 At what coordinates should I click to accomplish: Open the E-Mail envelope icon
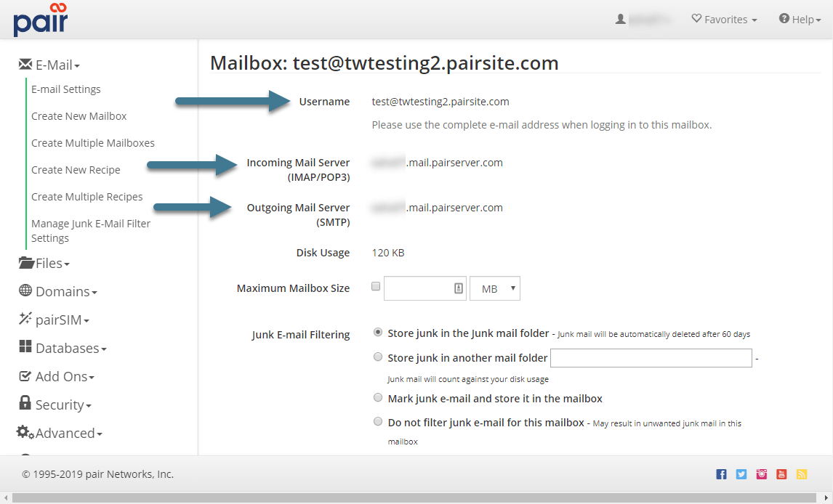[x=25, y=64]
